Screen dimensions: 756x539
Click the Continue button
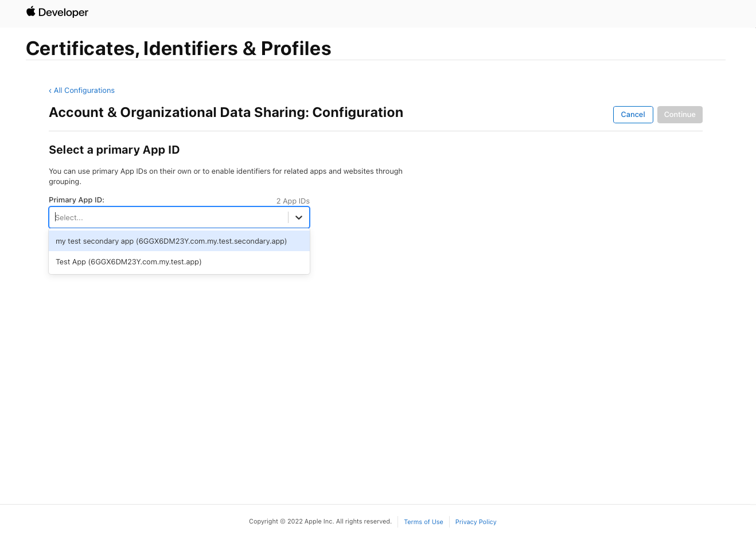pos(680,114)
